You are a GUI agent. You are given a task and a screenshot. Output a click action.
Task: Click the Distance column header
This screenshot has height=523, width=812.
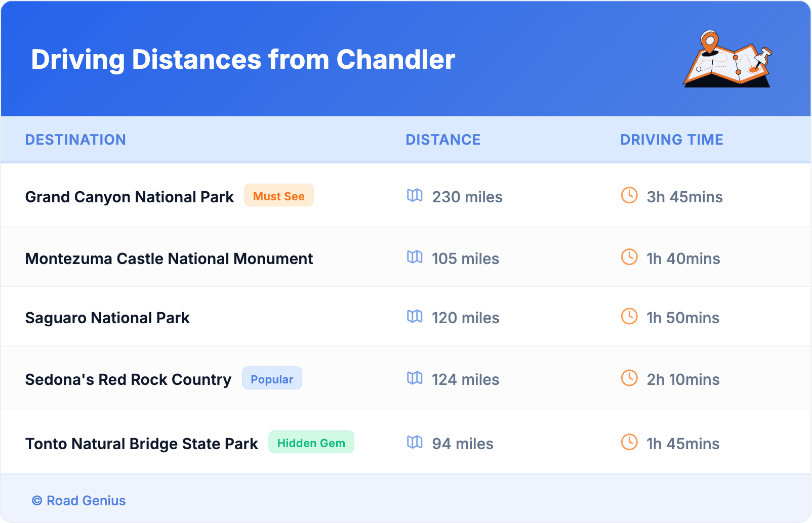[443, 140]
